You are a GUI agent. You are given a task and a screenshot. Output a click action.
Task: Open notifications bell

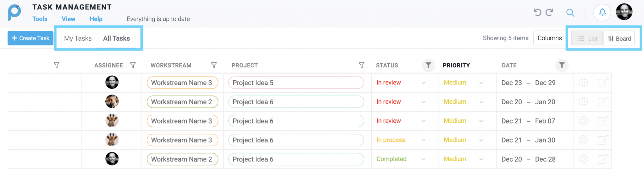coord(602,12)
